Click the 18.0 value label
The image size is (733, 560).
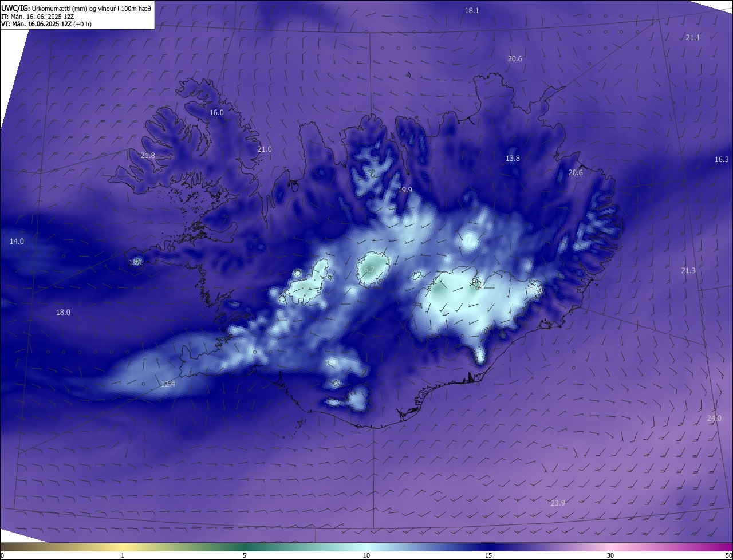(x=63, y=313)
